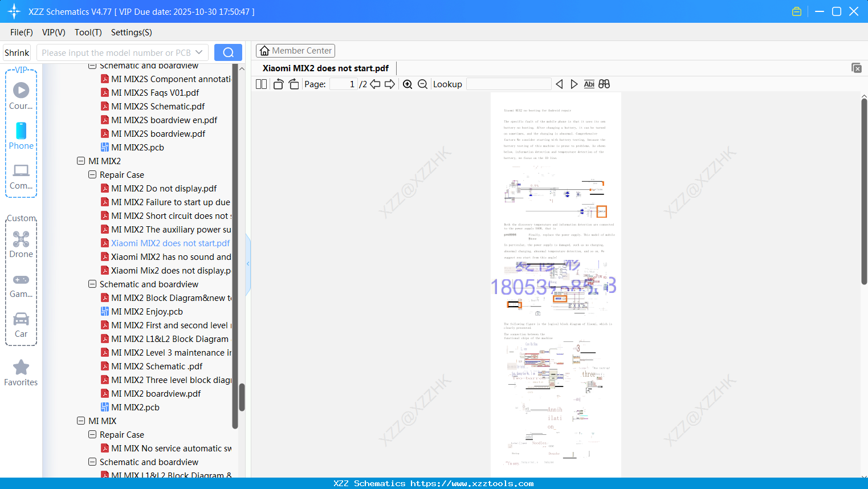Screen dimensions: 868x489
Task: Open MI MIX2 Short circuit does not file
Action: pos(166,216)
